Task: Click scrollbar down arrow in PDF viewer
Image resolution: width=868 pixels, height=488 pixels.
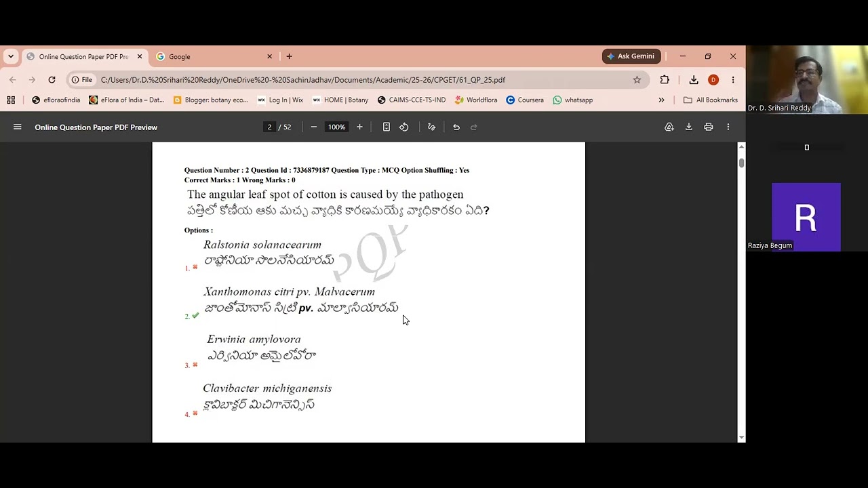Action: (x=741, y=438)
